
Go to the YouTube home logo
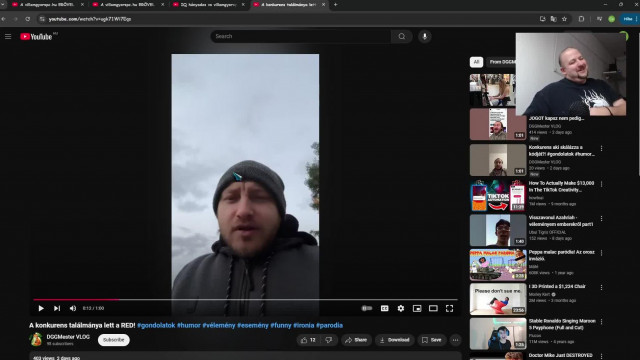coord(36,37)
